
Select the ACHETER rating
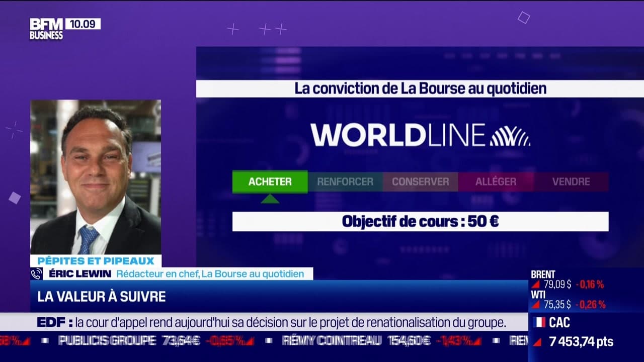(270, 182)
